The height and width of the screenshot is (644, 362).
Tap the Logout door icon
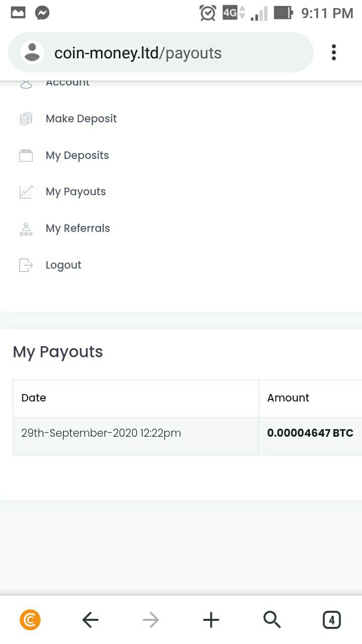26,265
